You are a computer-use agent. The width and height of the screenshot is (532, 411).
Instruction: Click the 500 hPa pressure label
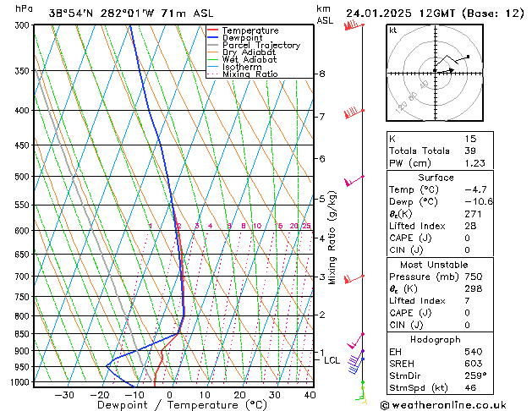(x=22, y=177)
